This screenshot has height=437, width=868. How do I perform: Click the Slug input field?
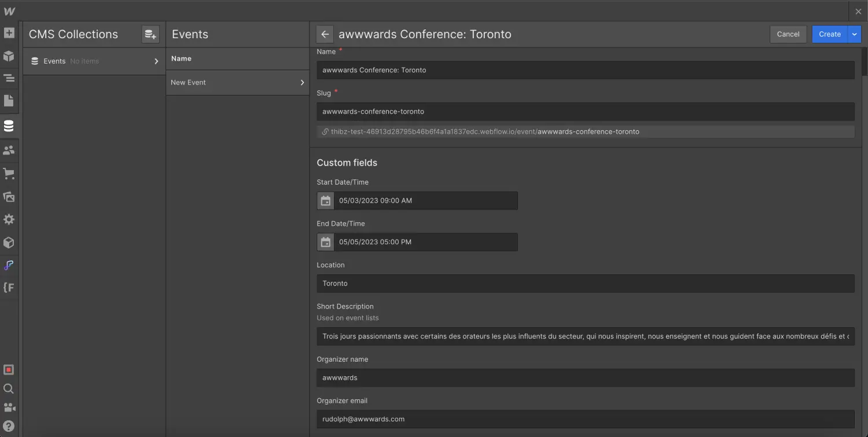pos(586,111)
